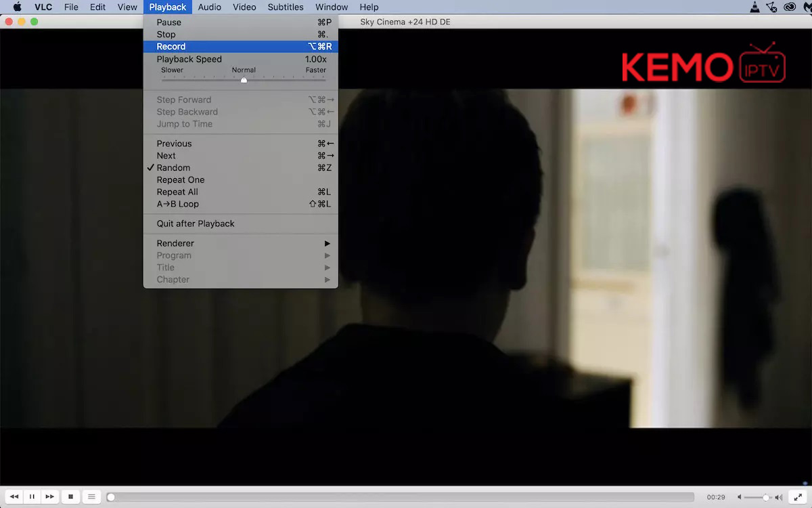Click the Playback Speed 1.00x label
812x508 pixels.
(x=315, y=60)
